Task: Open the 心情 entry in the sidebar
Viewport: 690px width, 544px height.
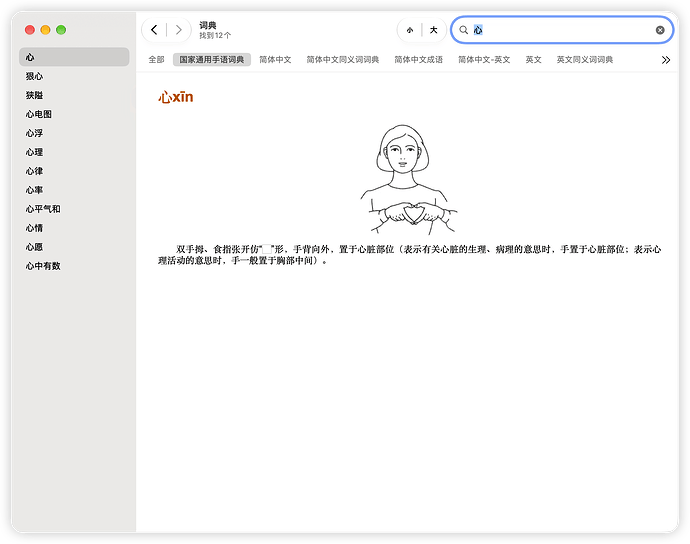Action: [74, 228]
